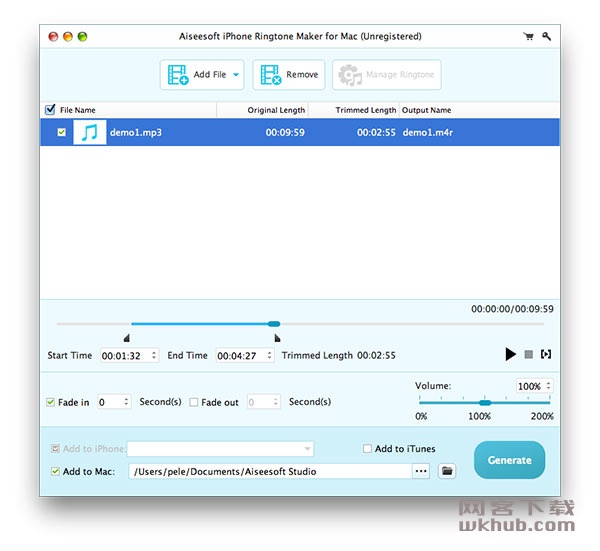Click the File Name column header

pos(78,110)
